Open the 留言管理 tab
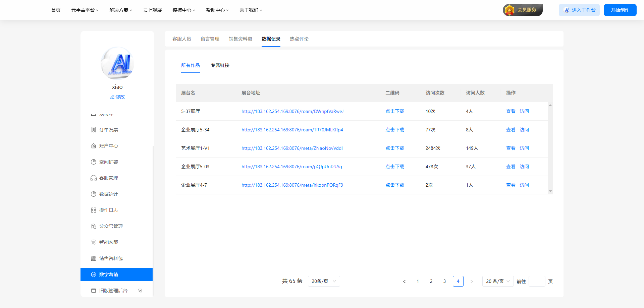Viewport: 644px width, 308px height. (210, 39)
